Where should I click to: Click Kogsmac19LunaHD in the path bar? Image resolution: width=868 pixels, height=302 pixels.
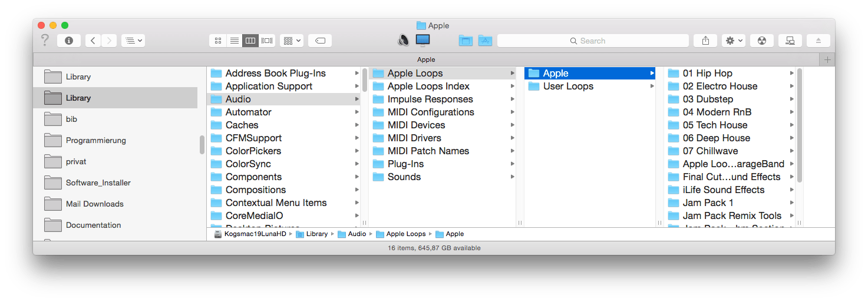point(250,234)
